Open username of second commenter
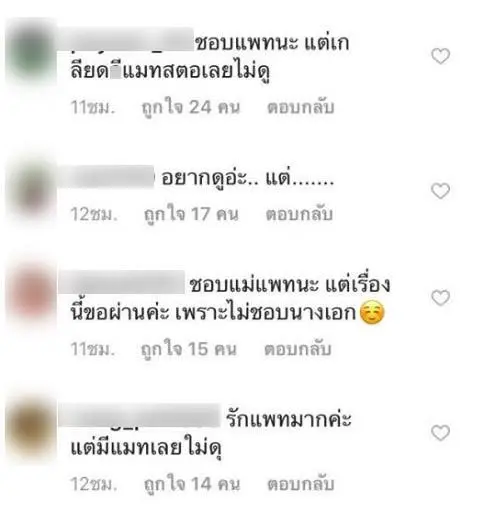The height and width of the screenshot is (514, 479). [x=107, y=176]
